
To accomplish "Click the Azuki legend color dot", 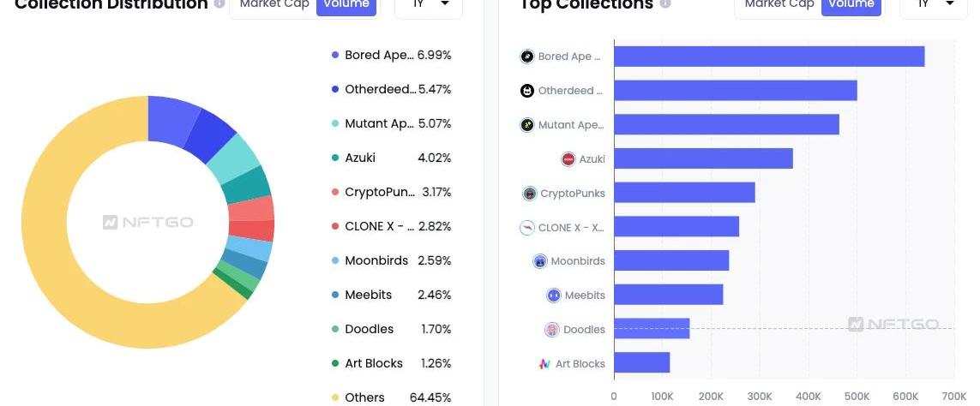I will point(335,158).
